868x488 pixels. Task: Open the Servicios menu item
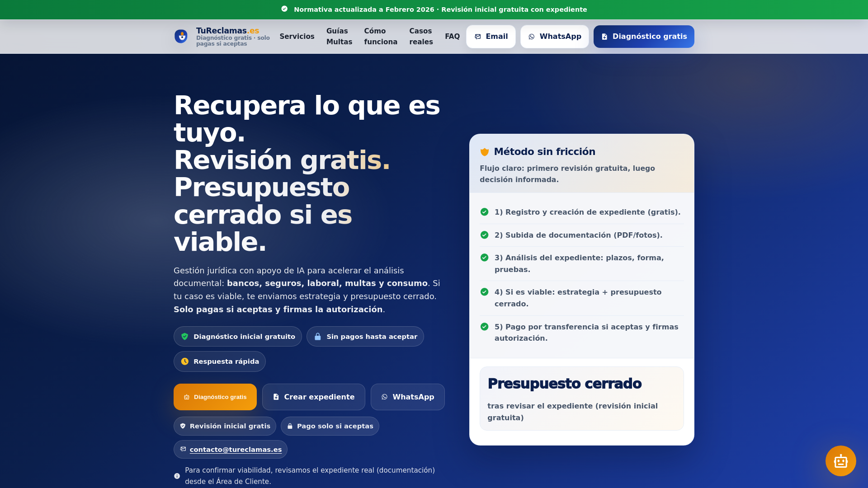click(x=297, y=37)
